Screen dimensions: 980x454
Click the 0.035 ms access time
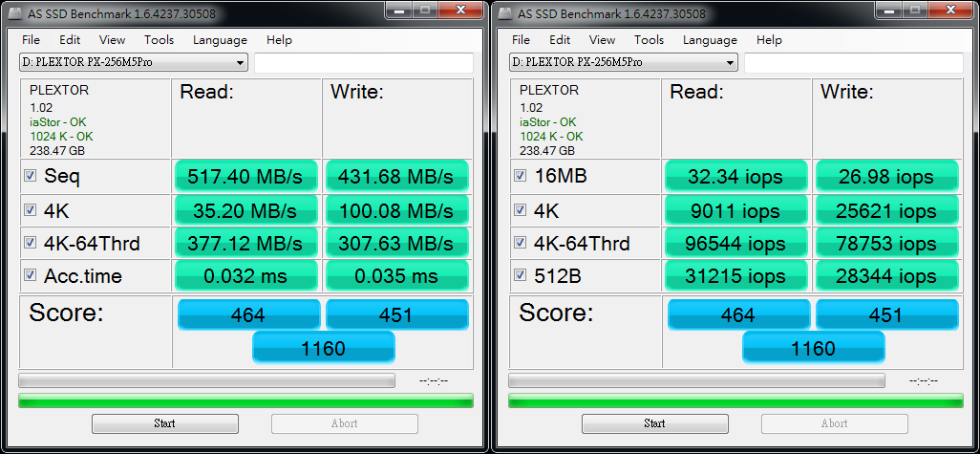(x=396, y=276)
